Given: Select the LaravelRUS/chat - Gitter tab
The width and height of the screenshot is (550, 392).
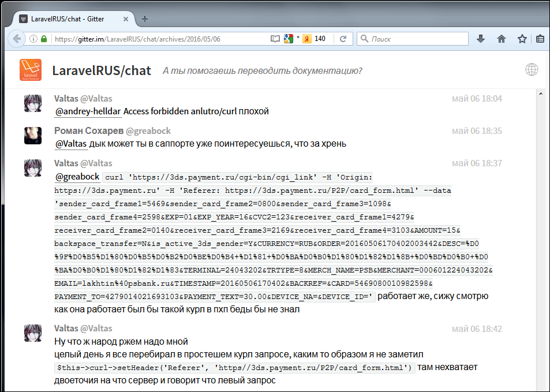Looking at the screenshot, I should point(74,19).
